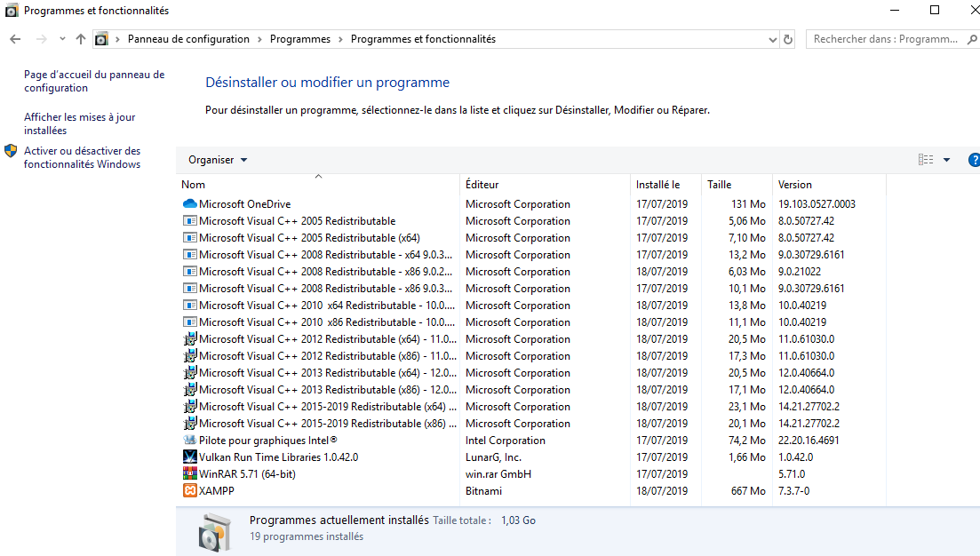Click icon of Visual C++ 2010 x86 Redistributable
The image size is (980, 556).
[x=190, y=322]
